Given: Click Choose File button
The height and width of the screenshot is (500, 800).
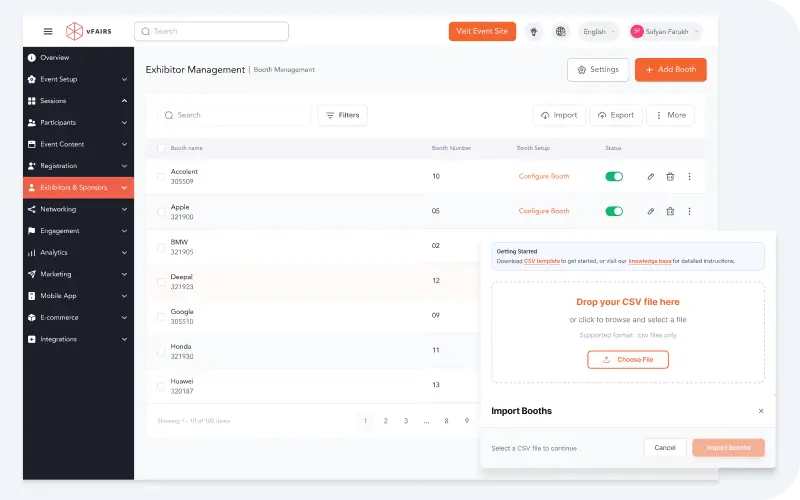Looking at the screenshot, I should pos(628,360).
